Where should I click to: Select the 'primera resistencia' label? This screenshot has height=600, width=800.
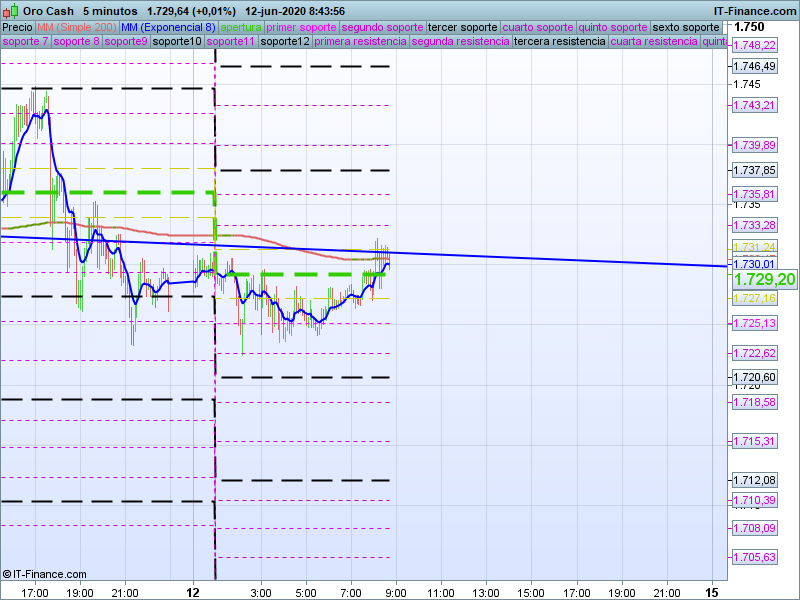click(360, 42)
